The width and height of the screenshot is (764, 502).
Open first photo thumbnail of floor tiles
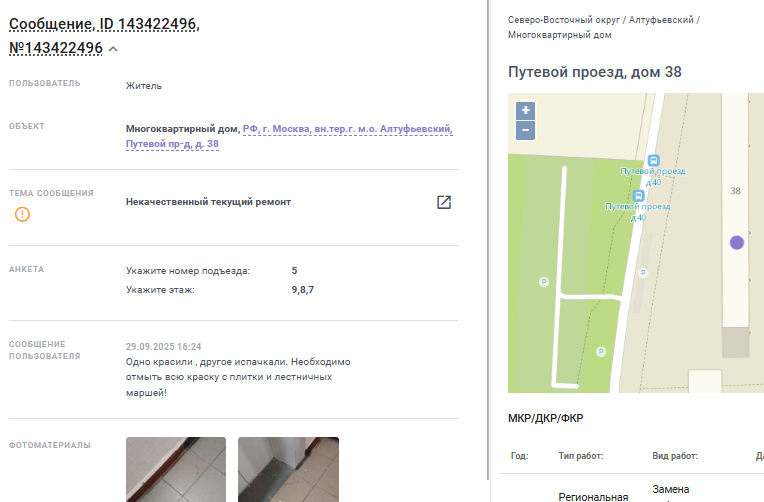click(176, 469)
